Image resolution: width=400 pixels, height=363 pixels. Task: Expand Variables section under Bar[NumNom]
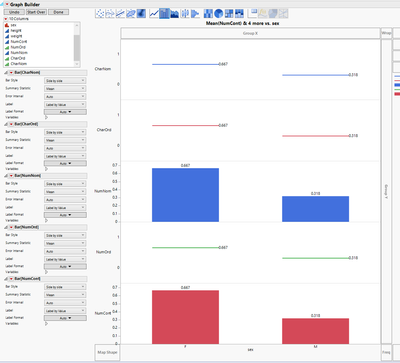pyautogui.click(x=46, y=220)
